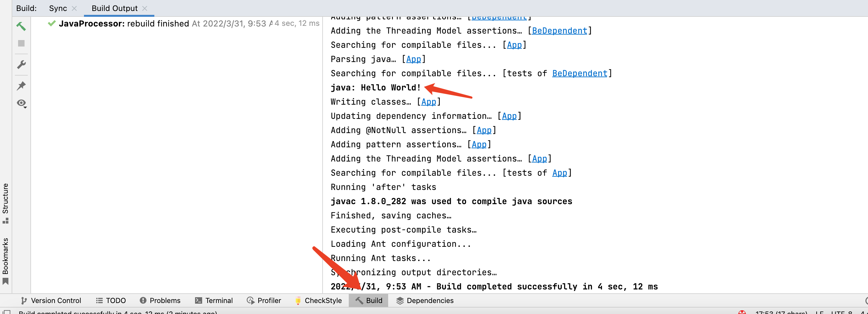Select the gray Stop build icon
This screenshot has width=868, height=314.
click(x=21, y=44)
